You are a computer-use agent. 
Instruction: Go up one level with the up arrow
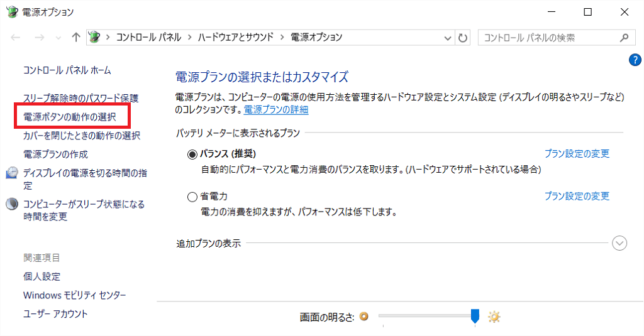(75, 37)
